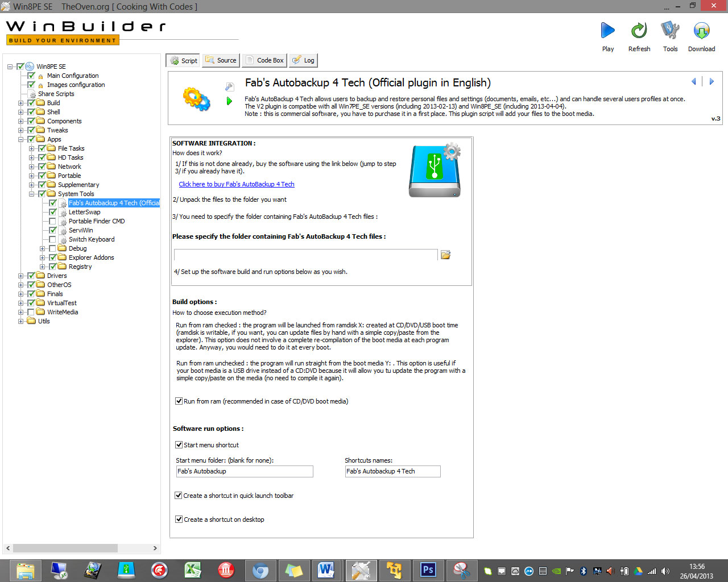This screenshot has width=728, height=582.
Task: Check the Debug folder checkbox
Action: [x=52, y=248]
